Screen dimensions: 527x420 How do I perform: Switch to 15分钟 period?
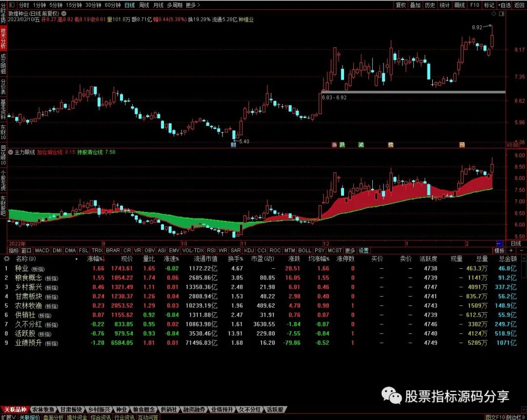click(74, 5)
